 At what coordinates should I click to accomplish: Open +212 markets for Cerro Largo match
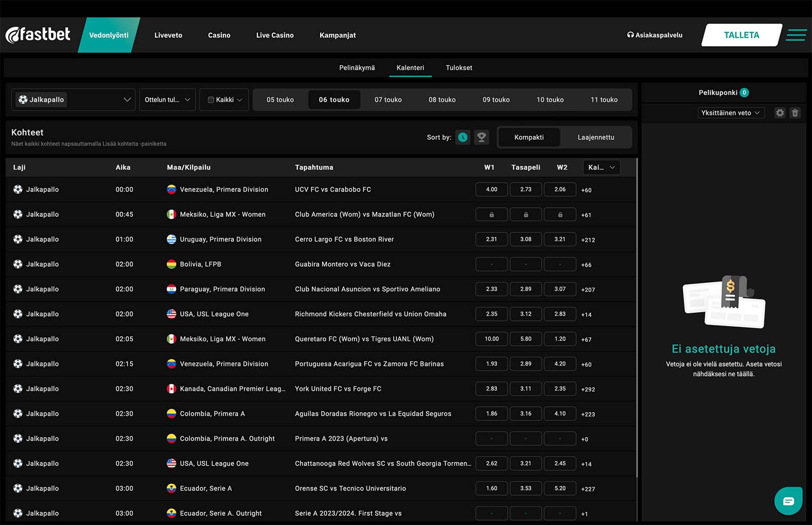[x=588, y=240]
